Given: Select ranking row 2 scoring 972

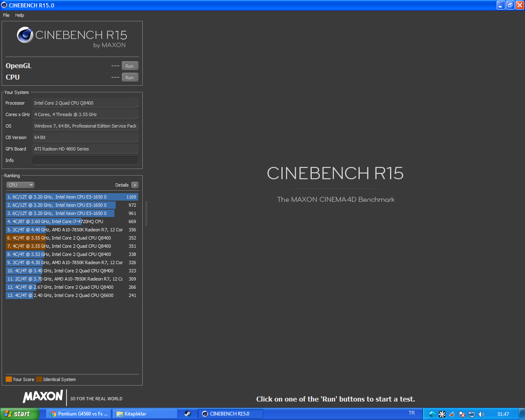Looking at the screenshot, I should click(72, 205).
